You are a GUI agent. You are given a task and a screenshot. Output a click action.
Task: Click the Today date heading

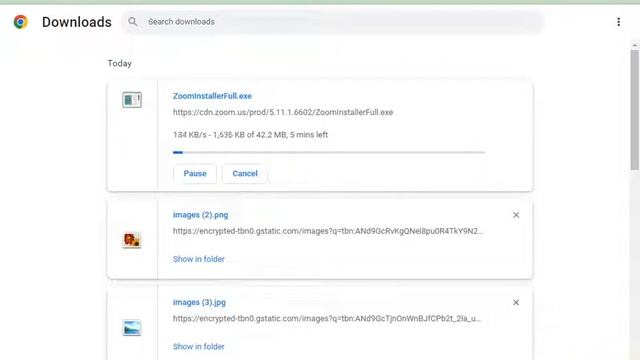click(120, 63)
